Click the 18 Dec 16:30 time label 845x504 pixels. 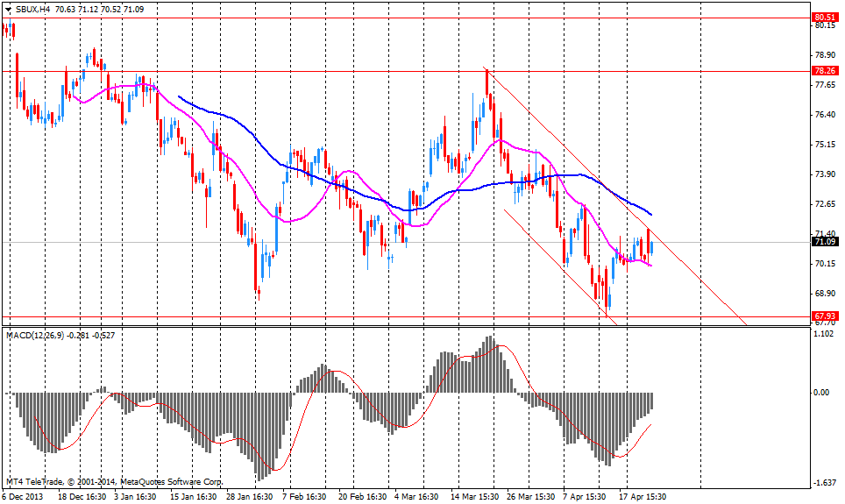[82, 496]
